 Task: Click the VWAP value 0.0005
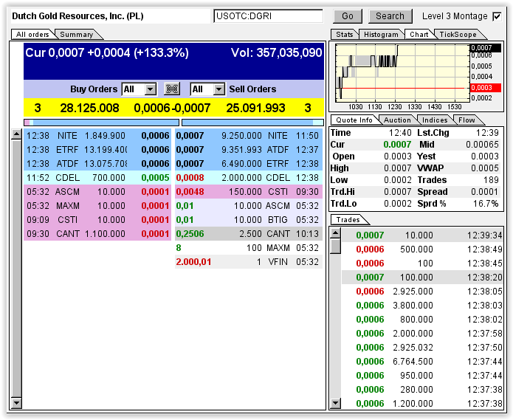[485, 168]
